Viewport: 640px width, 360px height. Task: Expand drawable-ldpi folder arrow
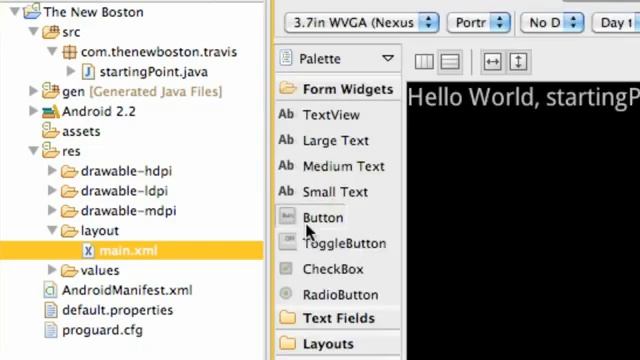(x=52, y=191)
